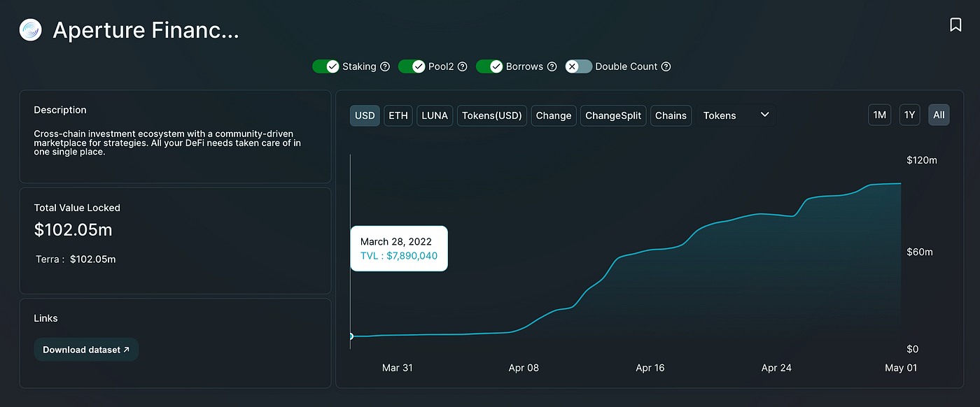Click the March 28 data point on chart
Screen dimensions: 980x407
[351, 336]
